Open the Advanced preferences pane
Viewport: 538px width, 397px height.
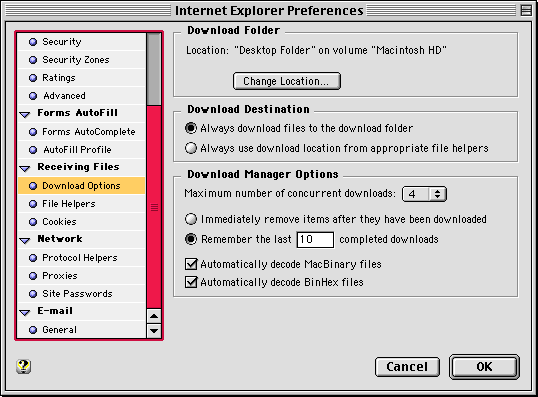[82, 96]
